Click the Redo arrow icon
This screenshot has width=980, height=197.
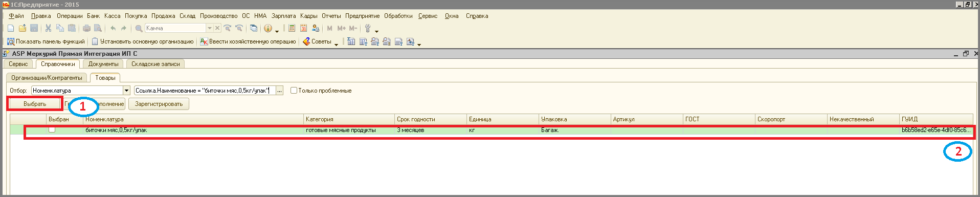[x=123, y=28]
